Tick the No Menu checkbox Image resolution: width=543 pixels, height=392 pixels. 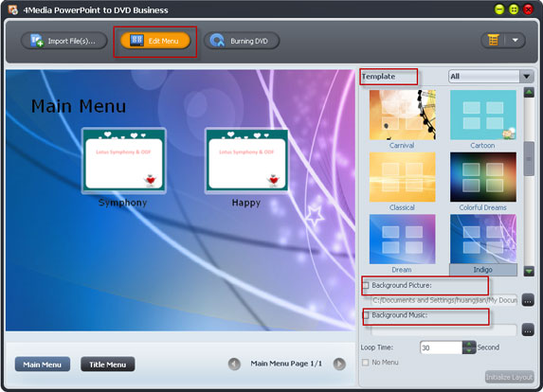click(x=366, y=363)
